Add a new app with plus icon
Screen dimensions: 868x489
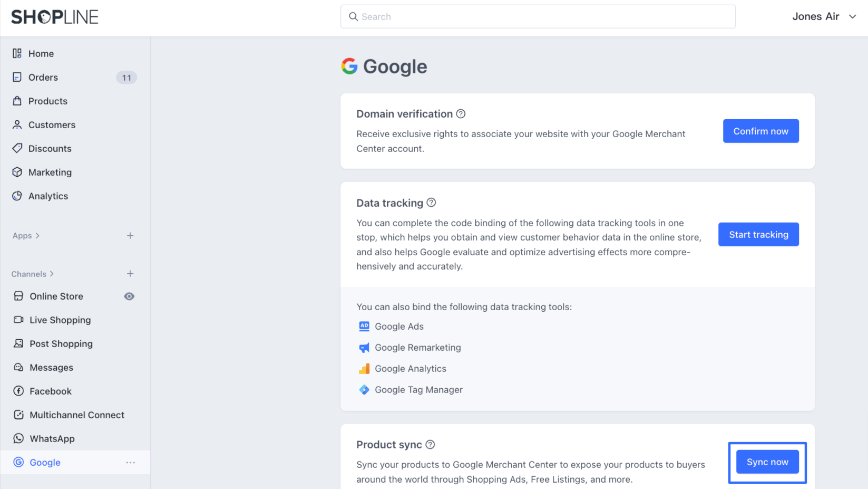130,236
